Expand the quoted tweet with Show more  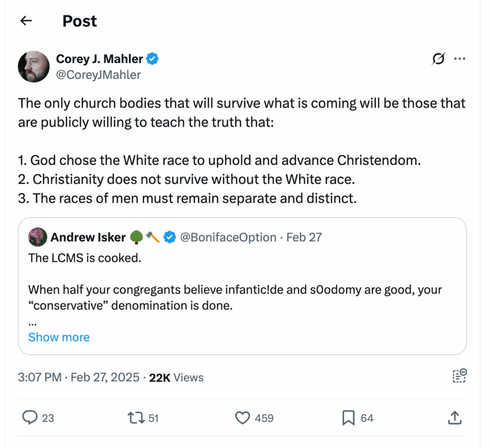(x=58, y=337)
